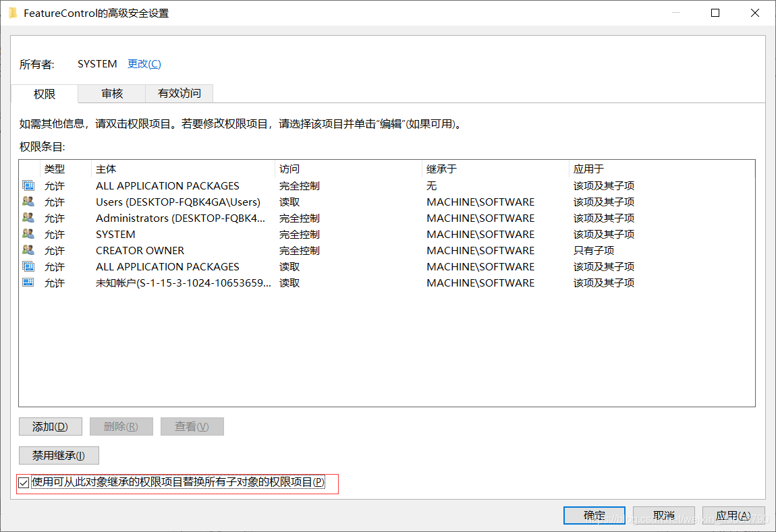Click the 应用(A) button
Screen dimensions: 776x532
[x=733, y=516]
